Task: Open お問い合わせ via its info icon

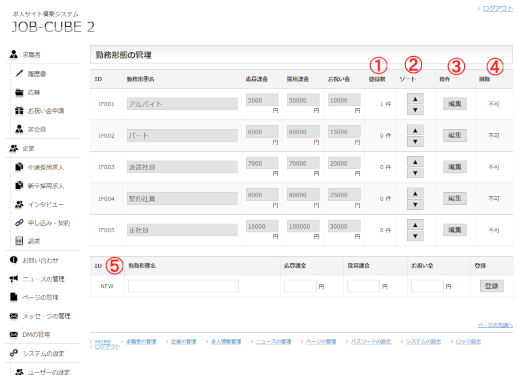Action: point(14,260)
